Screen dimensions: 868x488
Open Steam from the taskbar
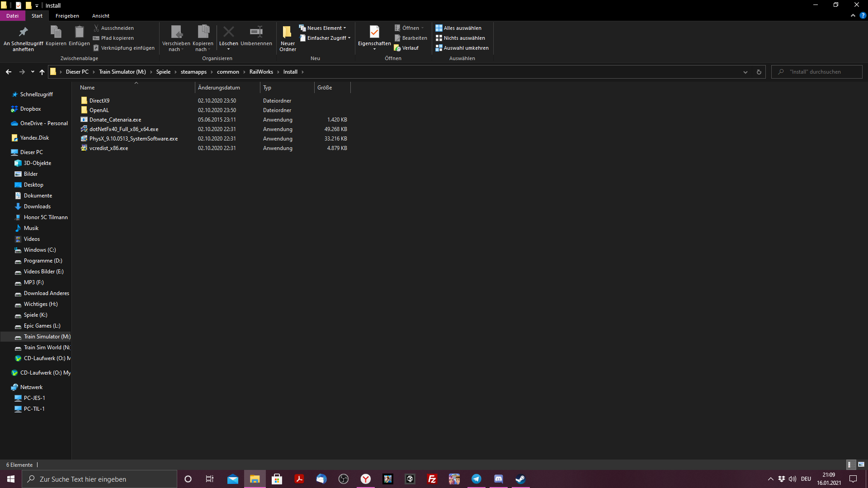click(520, 479)
